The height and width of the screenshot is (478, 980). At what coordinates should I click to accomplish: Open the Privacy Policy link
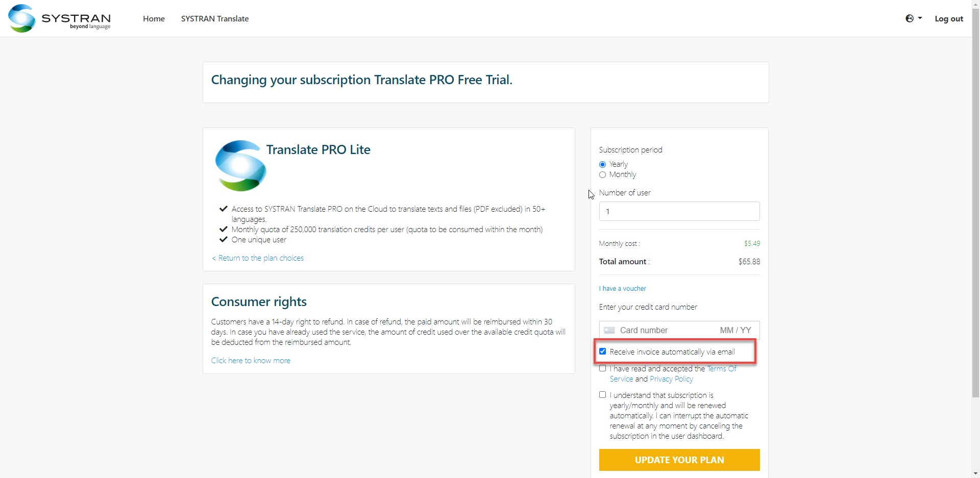click(x=671, y=379)
